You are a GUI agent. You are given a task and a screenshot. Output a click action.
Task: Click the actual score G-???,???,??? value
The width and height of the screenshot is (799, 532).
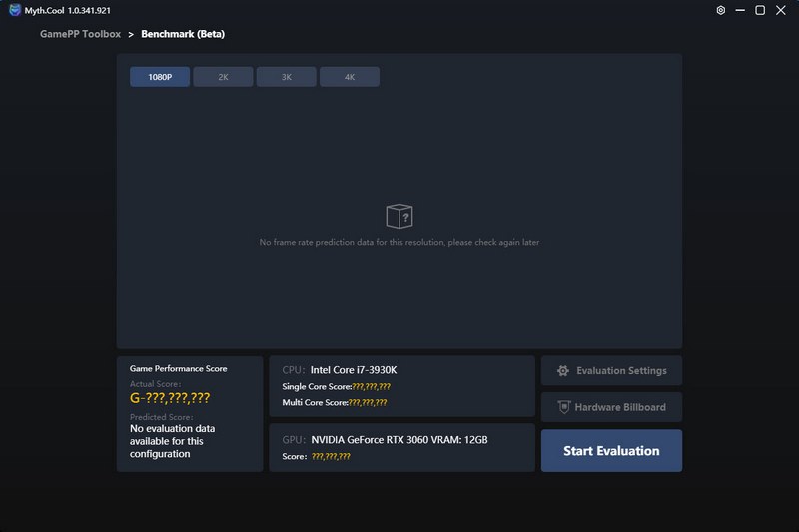pos(170,398)
